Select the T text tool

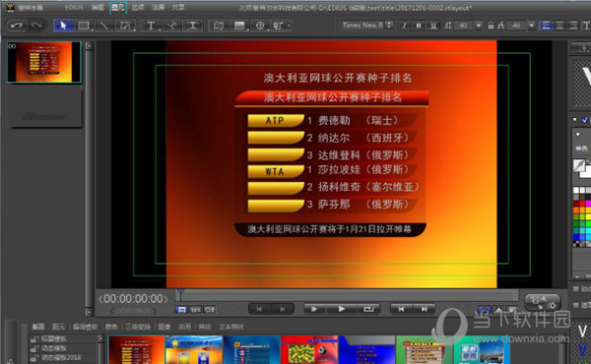151,26
